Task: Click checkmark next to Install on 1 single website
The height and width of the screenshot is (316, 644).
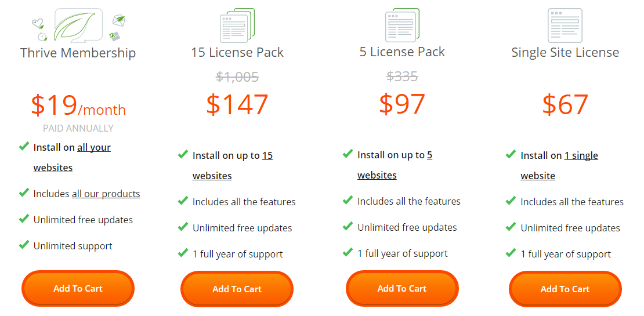Action: [x=511, y=155]
